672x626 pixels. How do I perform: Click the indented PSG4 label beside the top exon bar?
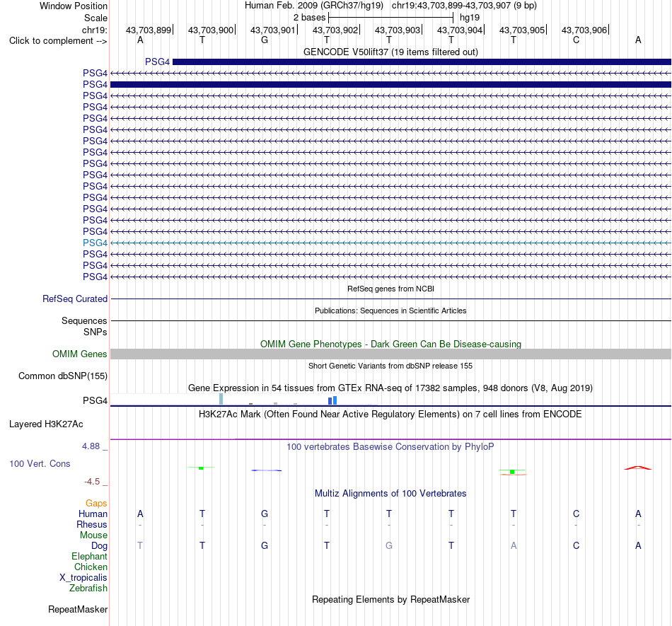157,62
